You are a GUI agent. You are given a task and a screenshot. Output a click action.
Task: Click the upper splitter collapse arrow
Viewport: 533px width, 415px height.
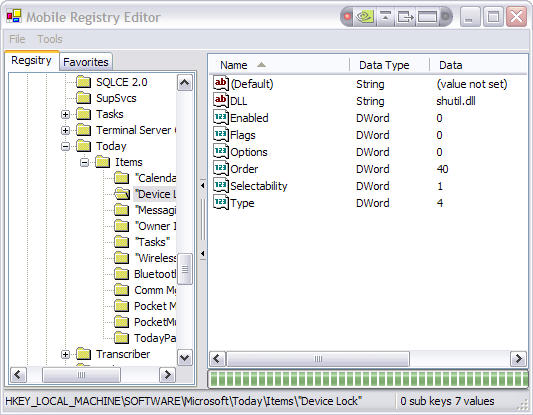[x=203, y=186]
